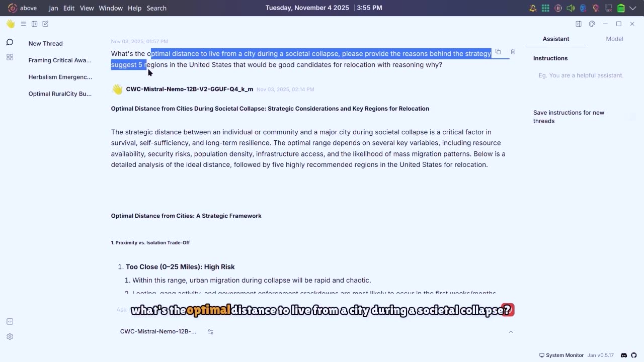The height and width of the screenshot is (362, 644).
Task: Expand the chat input with up chevron
Action: pyautogui.click(x=511, y=332)
